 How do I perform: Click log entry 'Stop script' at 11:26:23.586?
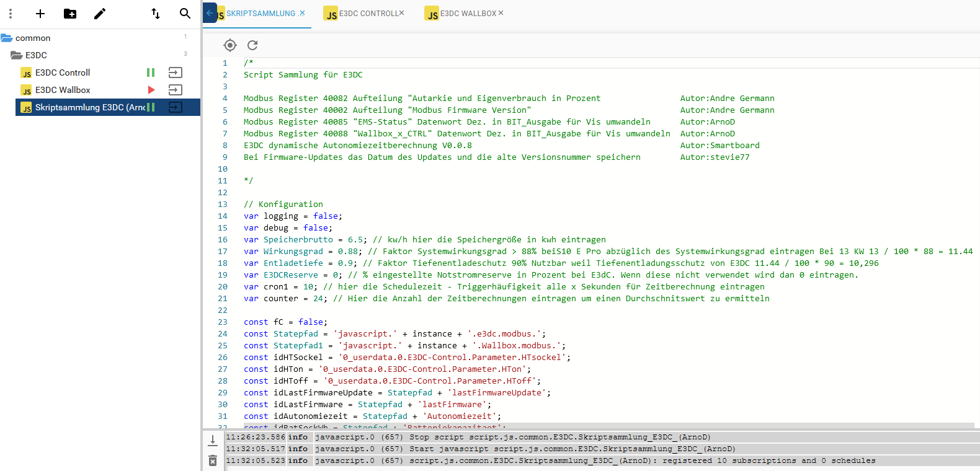(x=602, y=437)
